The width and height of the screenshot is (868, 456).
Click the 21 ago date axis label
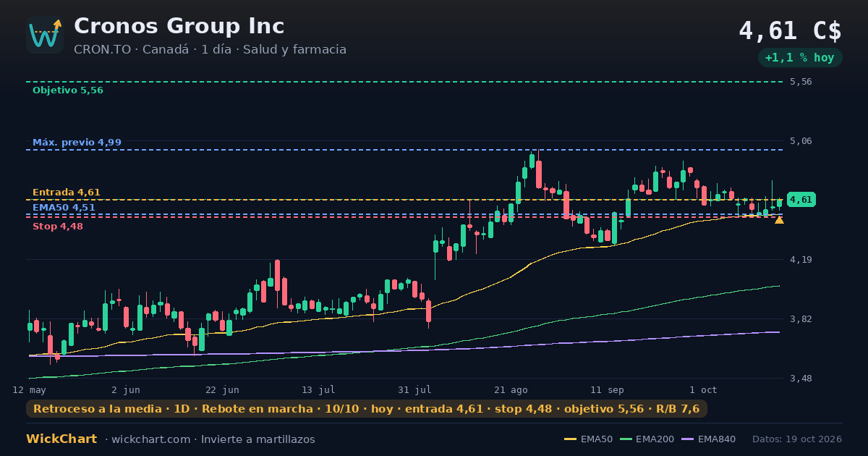tap(511, 389)
